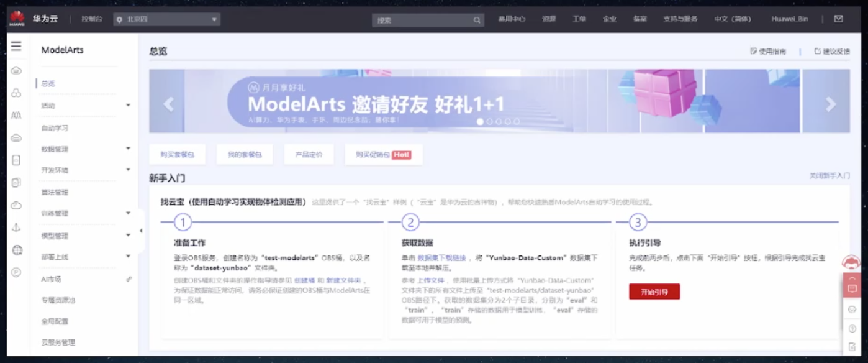868x363 pixels.
Task: Open 费用中心 in the top bar
Action: click(x=512, y=19)
